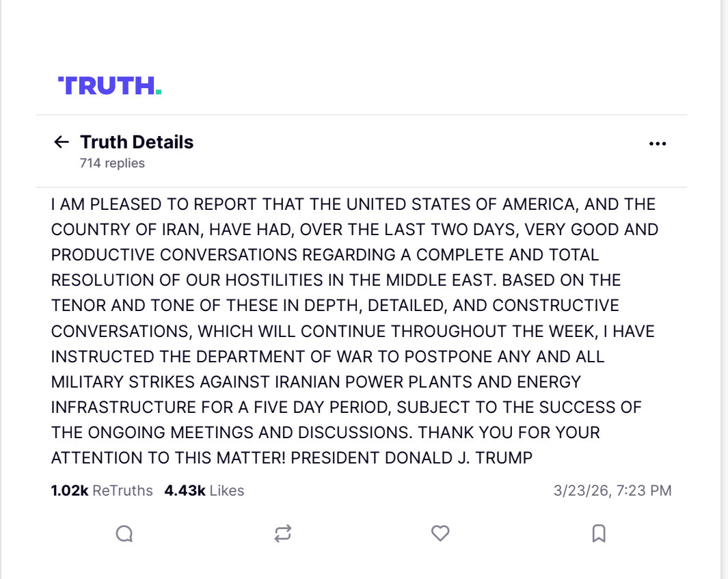Open the three-dot more options menu
The width and height of the screenshot is (728, 579).
(x=657, y=144)
